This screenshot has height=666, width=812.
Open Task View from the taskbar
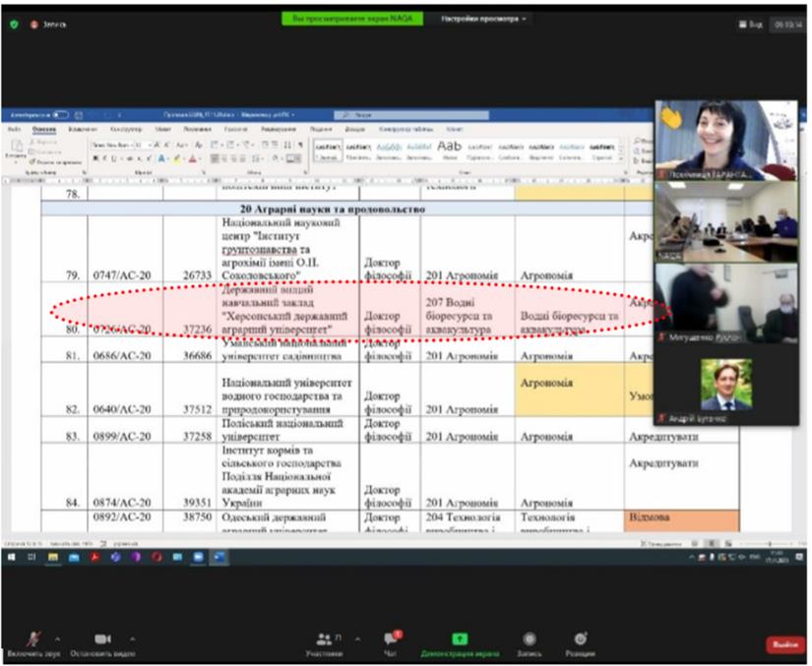pyautogui.click(x=31, y=558)
